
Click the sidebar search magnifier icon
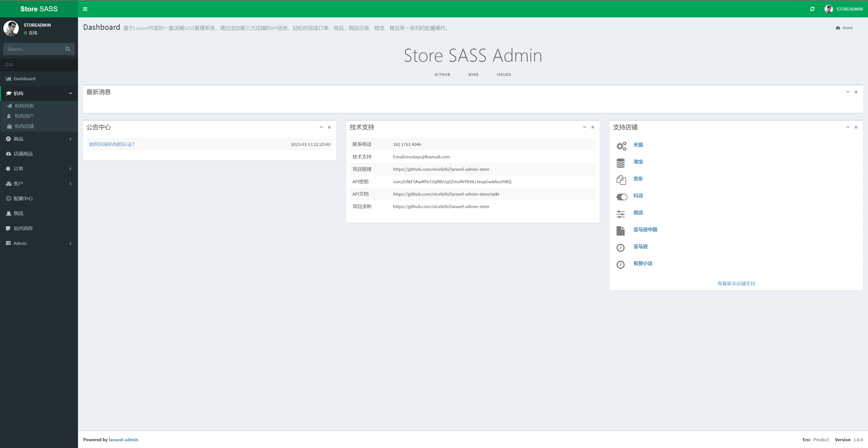pyautogui.click(x=68, y=49)
